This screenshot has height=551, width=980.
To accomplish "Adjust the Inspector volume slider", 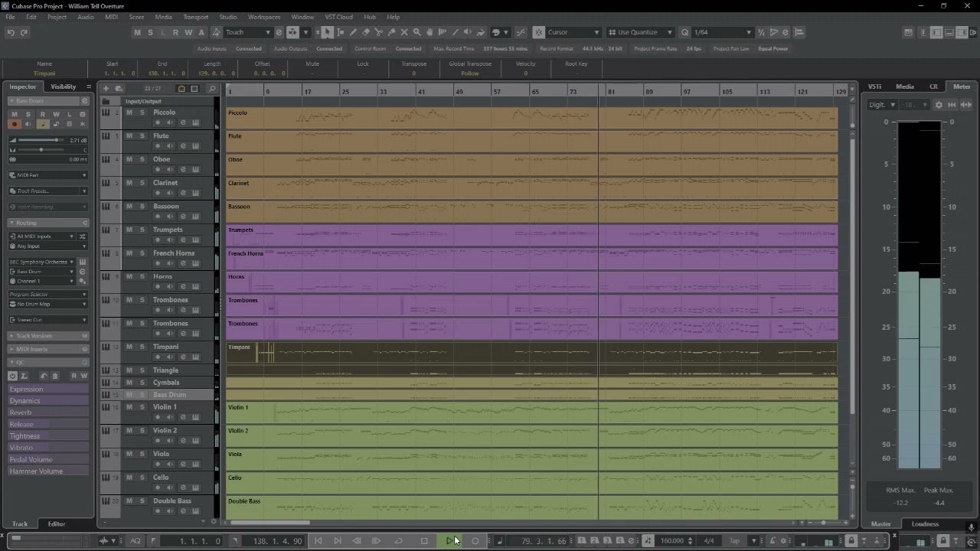I will tap(41, 140).
